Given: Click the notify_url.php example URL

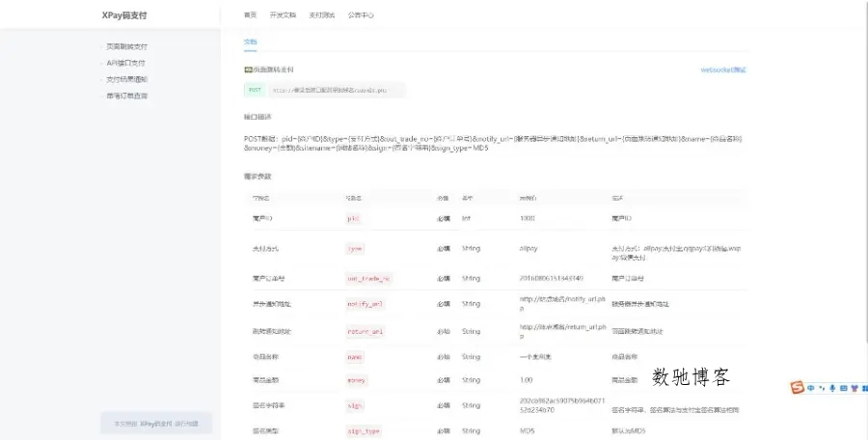Looking at the screenshot, I should click(x=562, y=304).
